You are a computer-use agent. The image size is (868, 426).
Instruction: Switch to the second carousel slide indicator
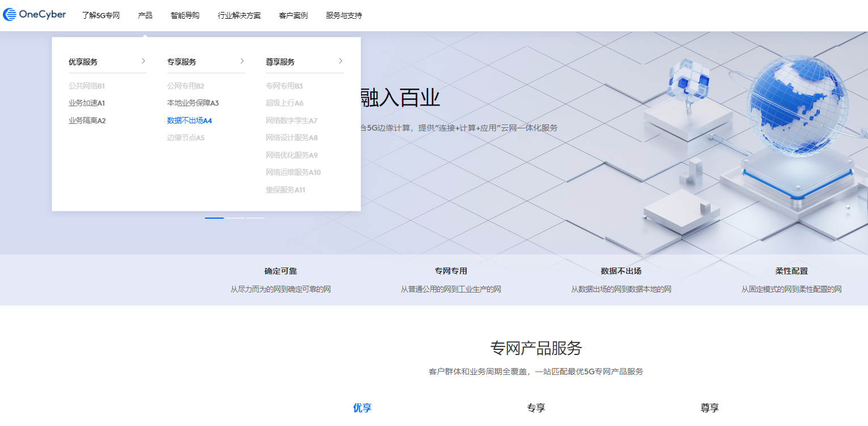pyautogui.click(x=234, y=218)
